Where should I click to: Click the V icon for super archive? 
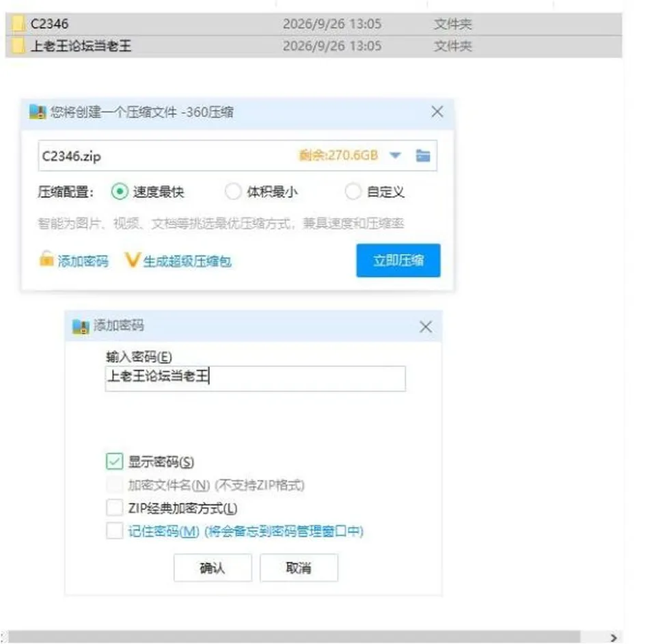[132, 260]
